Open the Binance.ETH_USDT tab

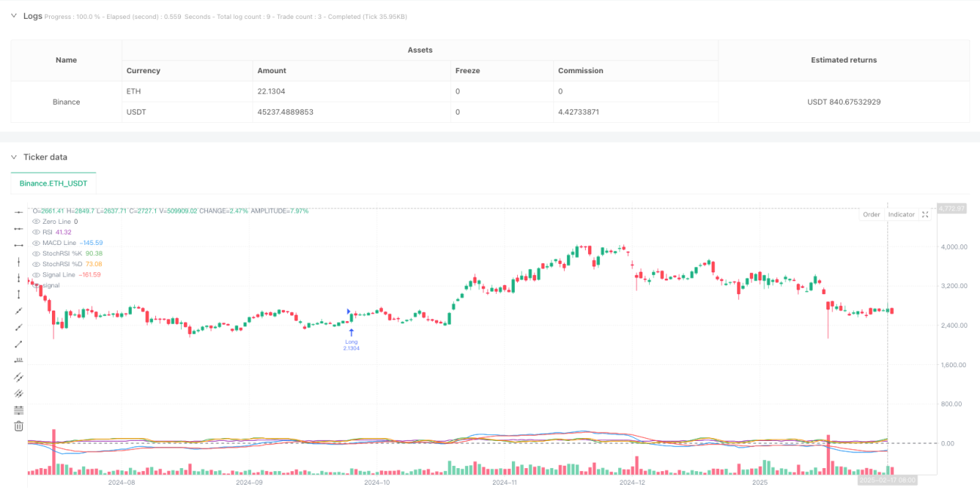[54, 183]
